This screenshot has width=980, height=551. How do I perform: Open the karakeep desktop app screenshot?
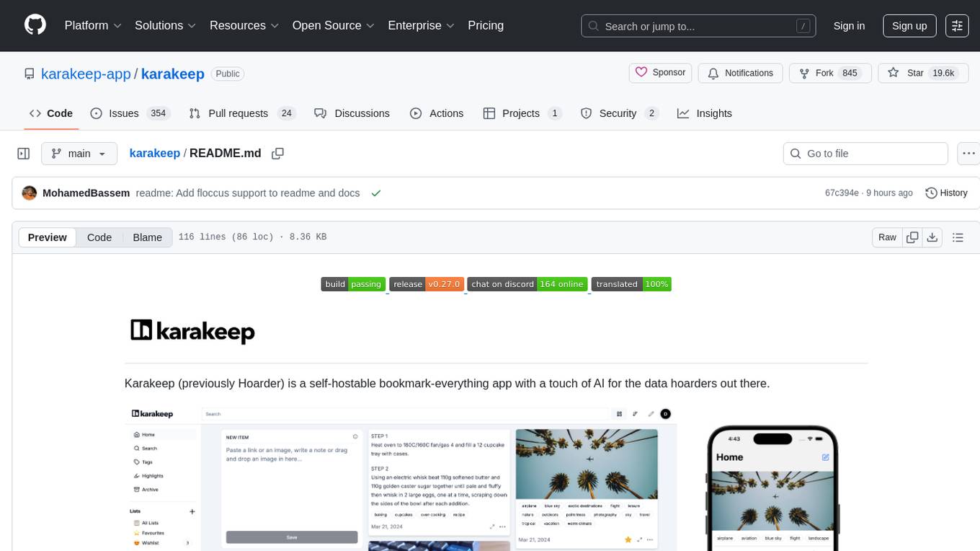tap(401, 478)
